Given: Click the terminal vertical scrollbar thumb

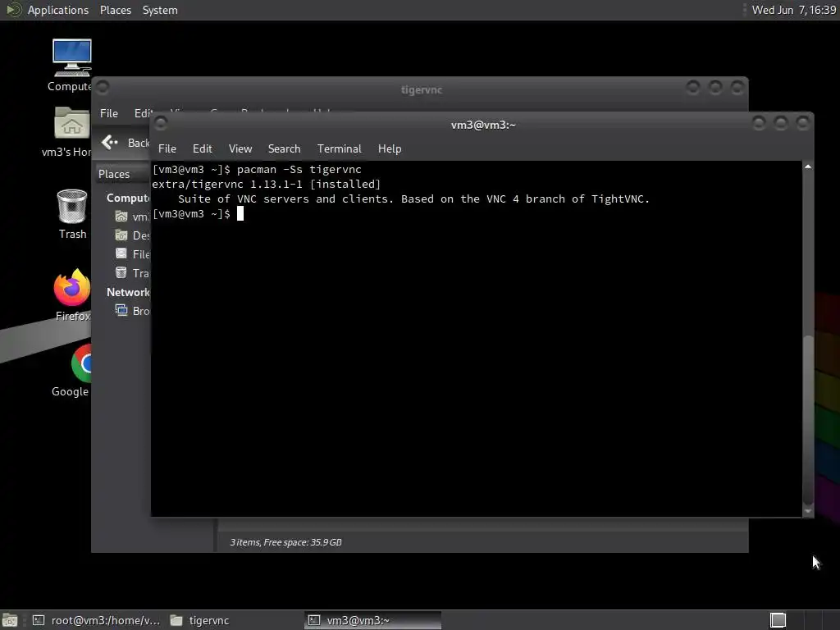Looking at the screenshot, I should coord(808,419).
